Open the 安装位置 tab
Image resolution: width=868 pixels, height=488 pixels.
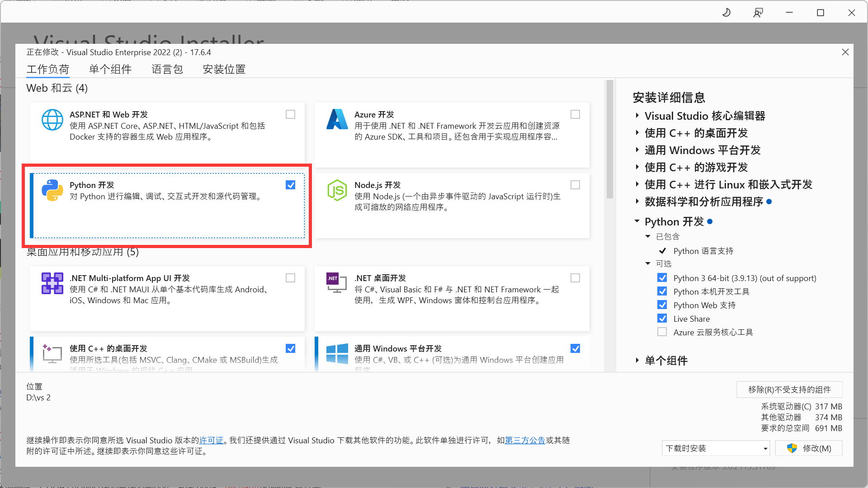pyautogui.click(x=224, y=69)
